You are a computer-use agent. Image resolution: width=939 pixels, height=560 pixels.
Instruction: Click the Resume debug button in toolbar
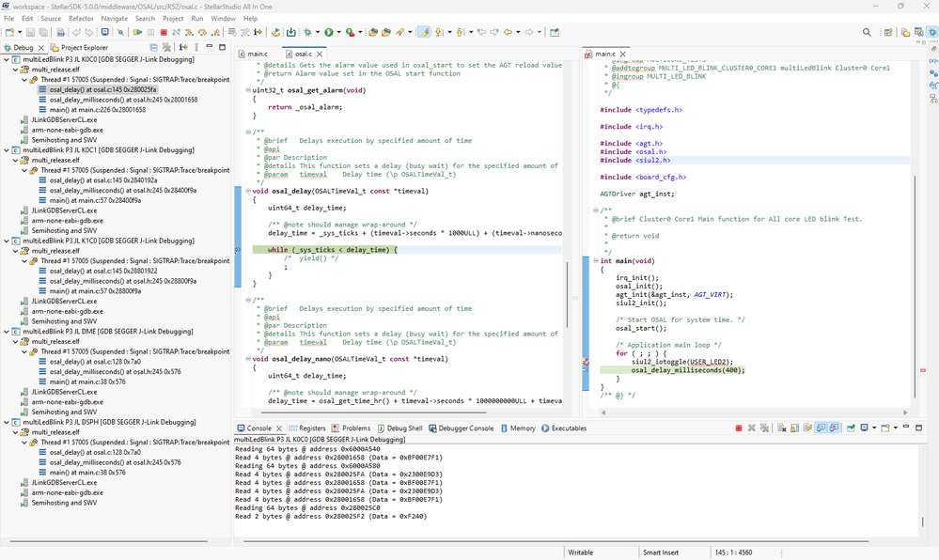point(138,32)
